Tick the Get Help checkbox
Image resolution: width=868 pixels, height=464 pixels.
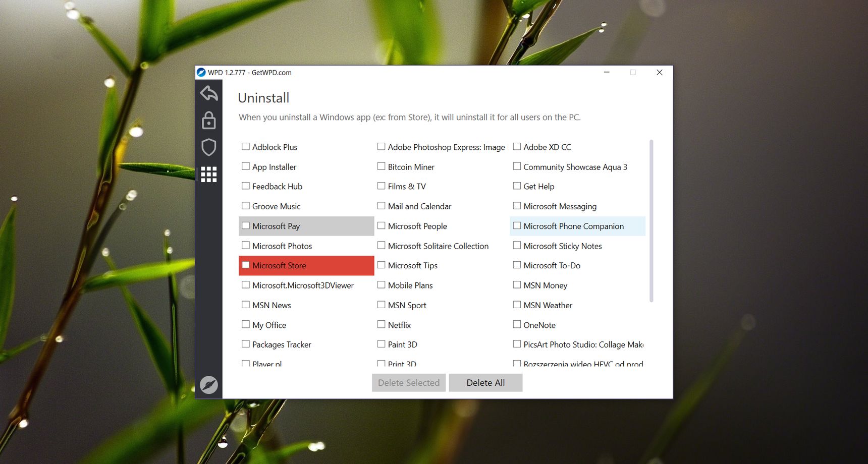(x=517, y=186)
